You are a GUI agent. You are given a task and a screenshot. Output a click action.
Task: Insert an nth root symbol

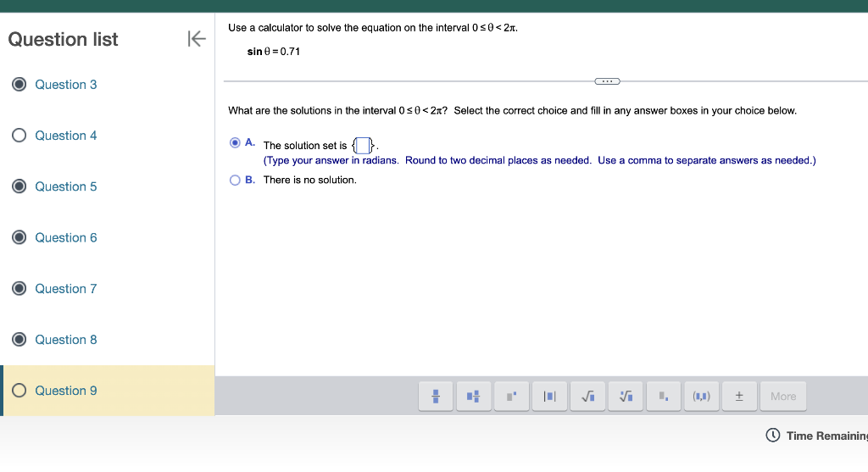(x=626, y=397)
